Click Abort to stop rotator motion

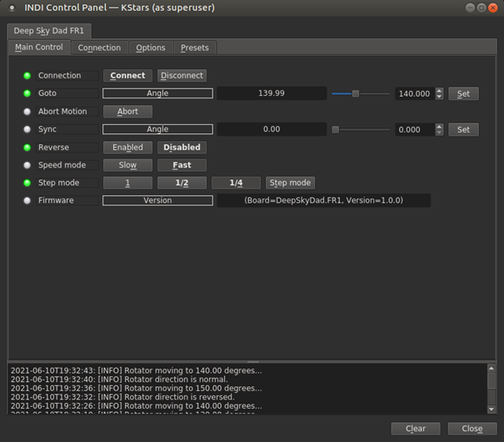127,111
